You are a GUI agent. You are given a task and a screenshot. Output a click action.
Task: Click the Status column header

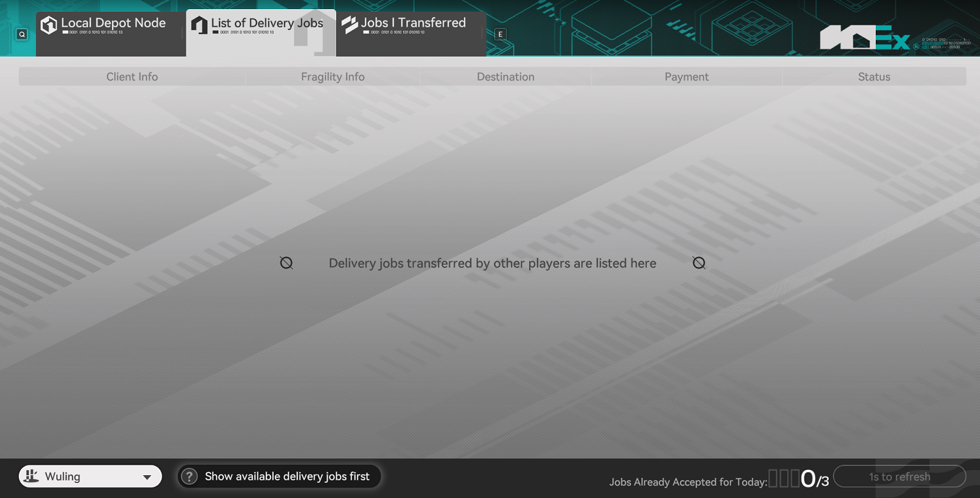coord(874,77)
